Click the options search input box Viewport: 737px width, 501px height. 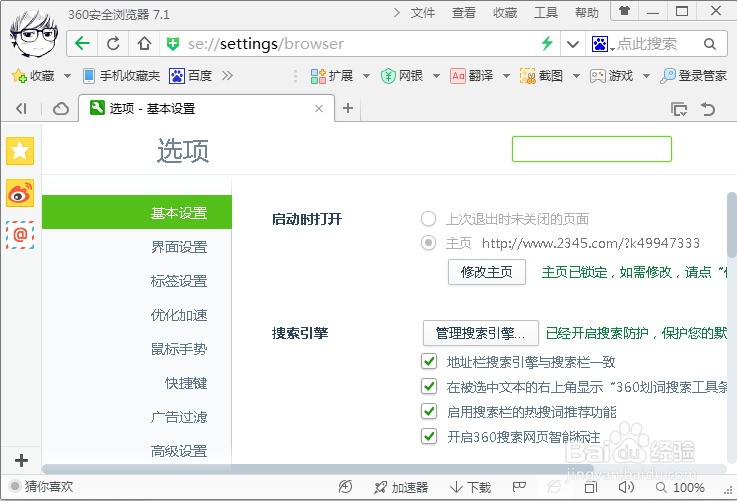pos(592,149)
